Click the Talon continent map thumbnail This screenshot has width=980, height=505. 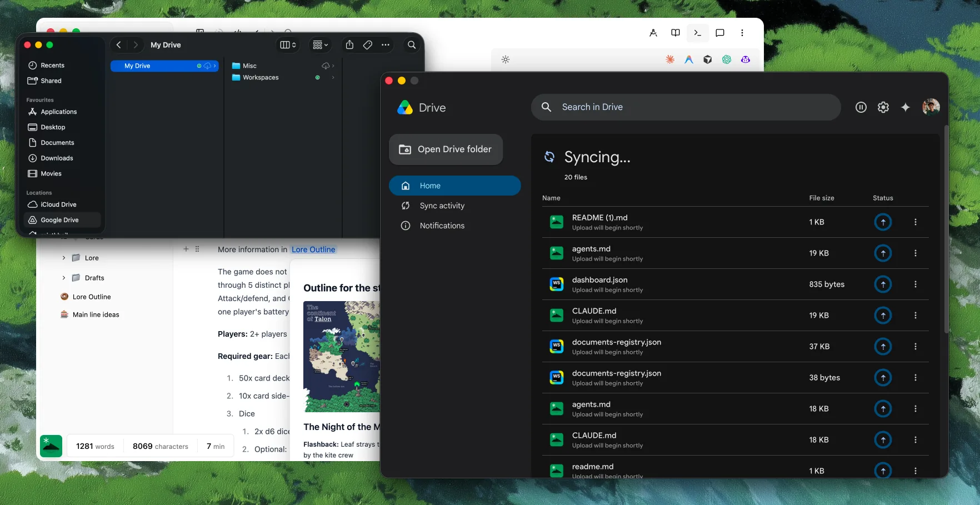click(x=342, y=357)
